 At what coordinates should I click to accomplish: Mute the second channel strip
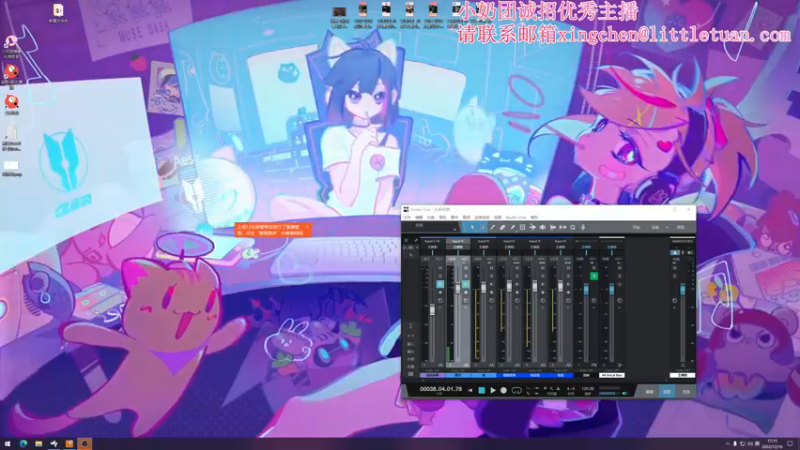pyautogui.click(x=466, y=268)
